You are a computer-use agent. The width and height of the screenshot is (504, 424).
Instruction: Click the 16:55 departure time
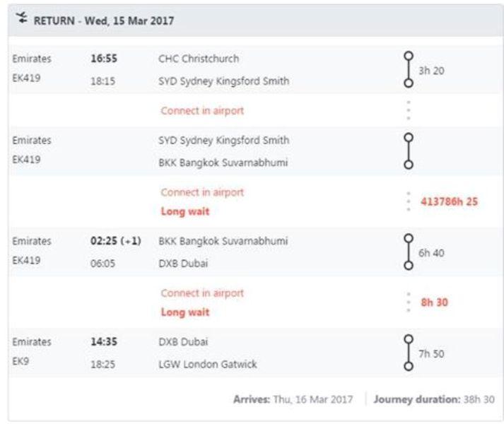pos(103,59)
